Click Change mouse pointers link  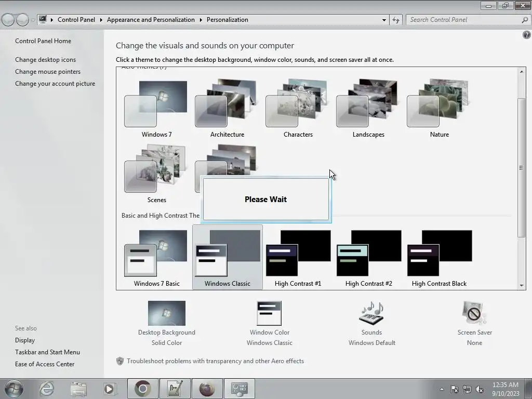[48, 72]
